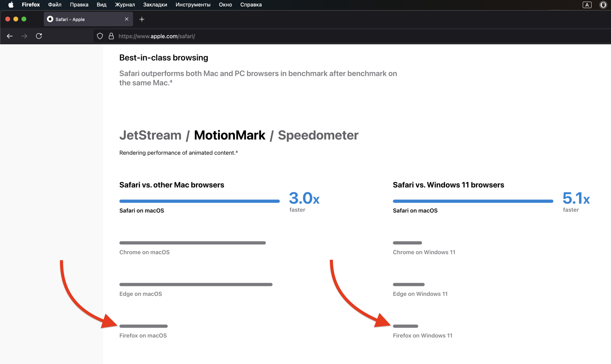Click the Firefox on macOS gray bar
This screenshot has width=611, height=364.
click(143, 326)
